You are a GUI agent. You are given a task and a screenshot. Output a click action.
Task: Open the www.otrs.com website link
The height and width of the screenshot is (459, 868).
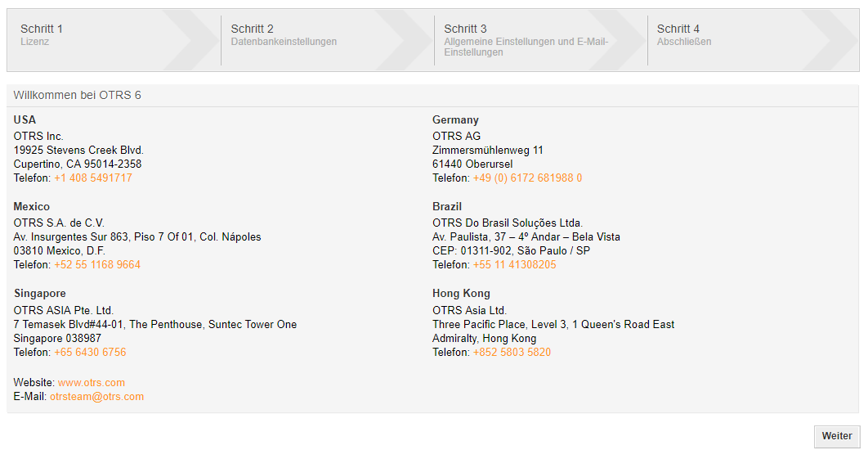point(91,383)
